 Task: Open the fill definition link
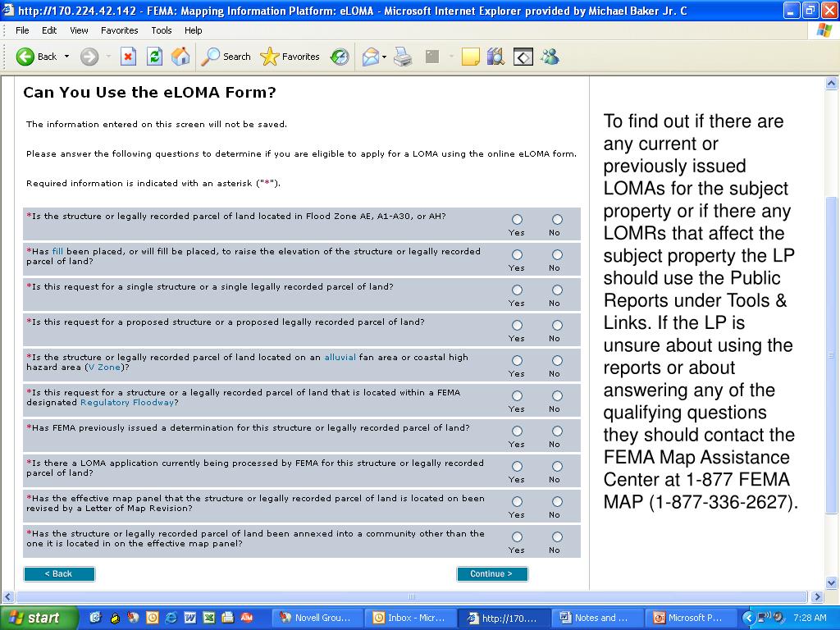pos(57,251)
